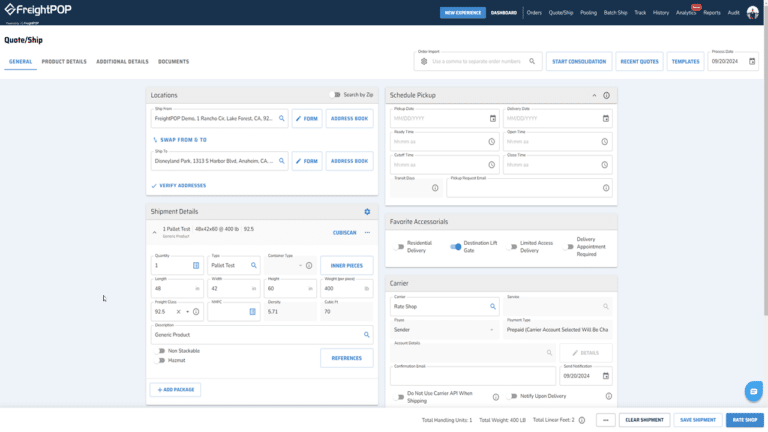Switch to the Product Details tab
Viewport: 768px width, 432px height.
click(64, 62)
